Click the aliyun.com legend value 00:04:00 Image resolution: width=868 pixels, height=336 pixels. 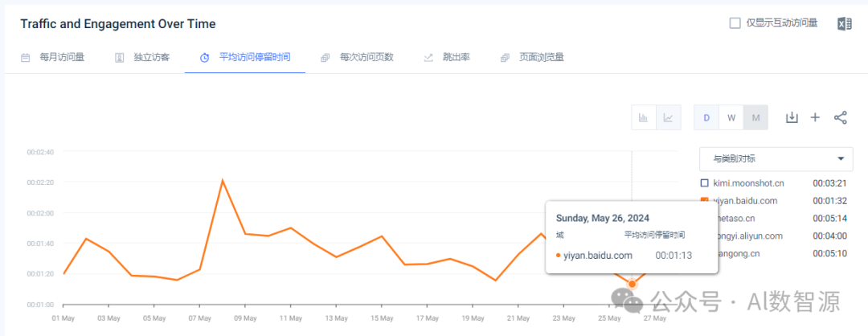(829, 236)
